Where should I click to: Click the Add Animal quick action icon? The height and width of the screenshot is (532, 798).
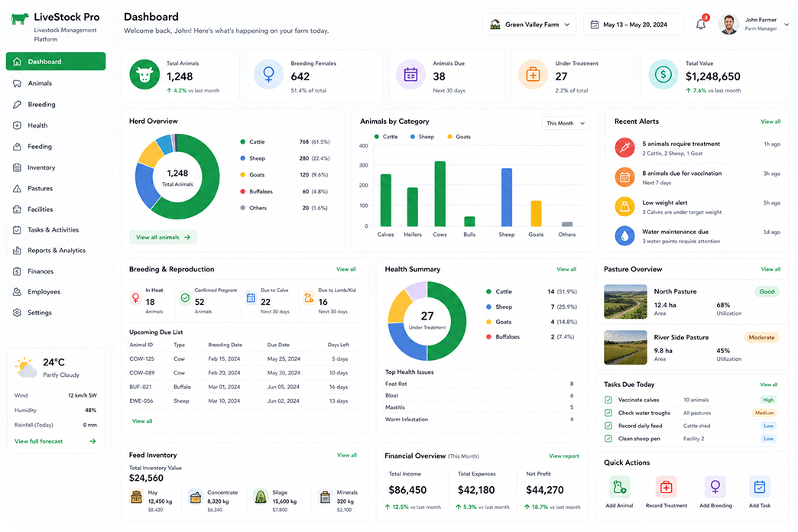click(619, 487)
